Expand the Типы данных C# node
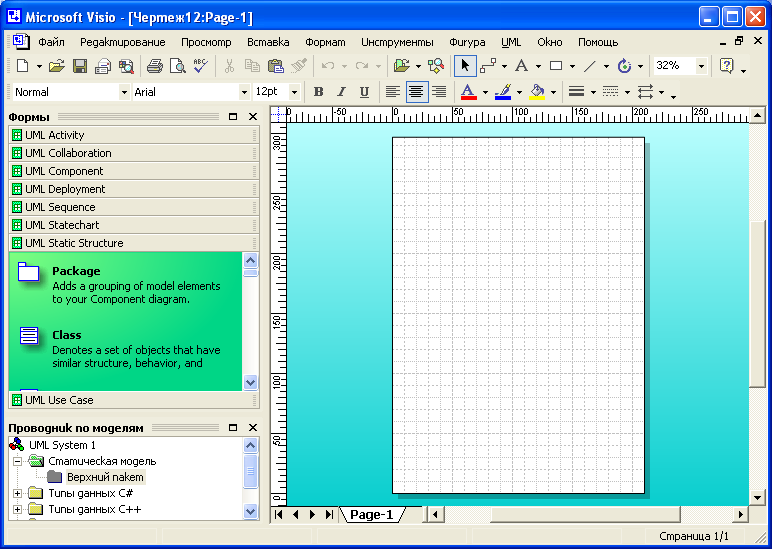Screen dimensions: 772x549 [x=18, y=493]
